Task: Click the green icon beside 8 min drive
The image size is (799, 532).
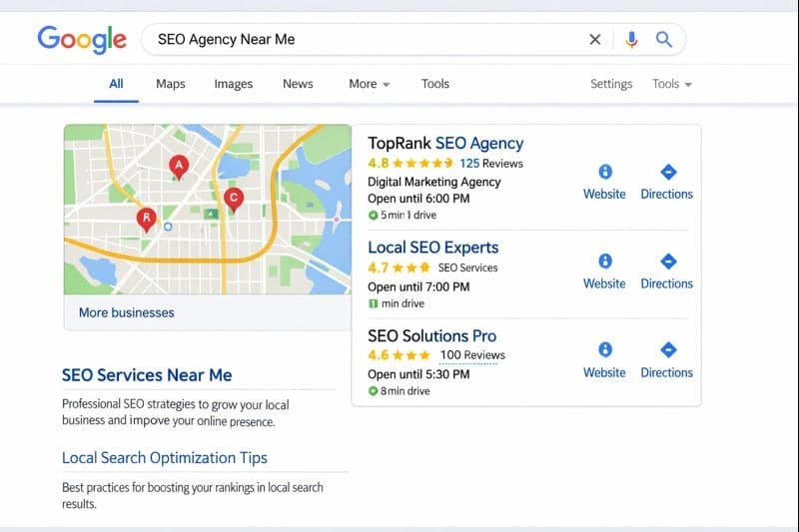Action: (373, 391)
